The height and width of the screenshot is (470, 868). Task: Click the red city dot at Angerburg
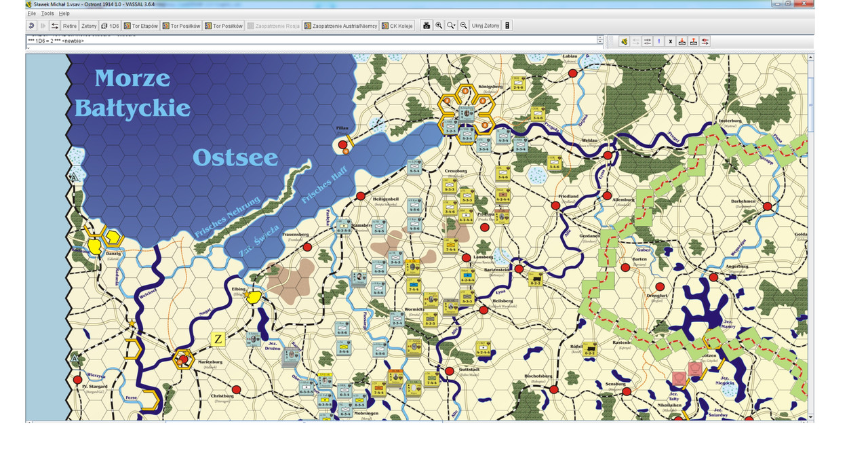click(x=713, y=277)
